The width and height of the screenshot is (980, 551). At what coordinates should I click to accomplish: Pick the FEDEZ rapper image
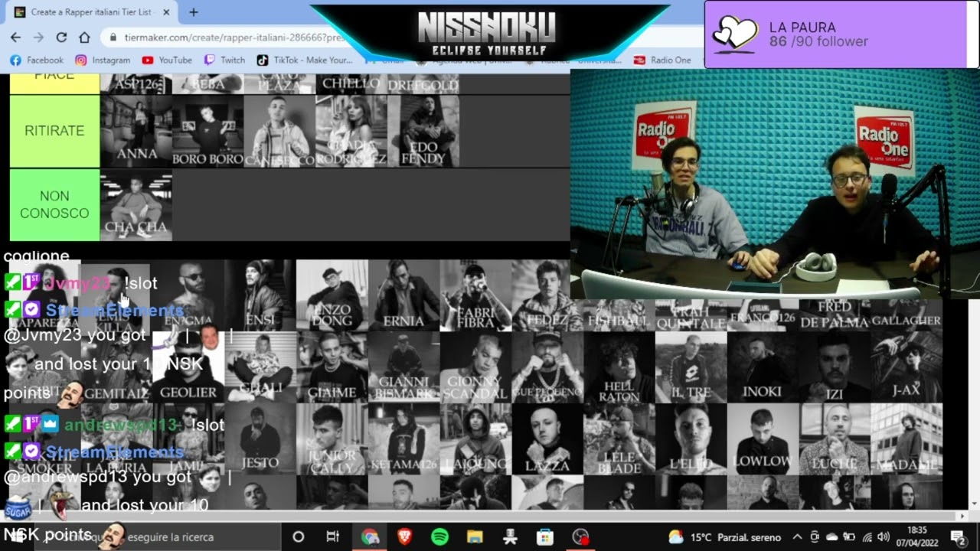tap(547, 295)
